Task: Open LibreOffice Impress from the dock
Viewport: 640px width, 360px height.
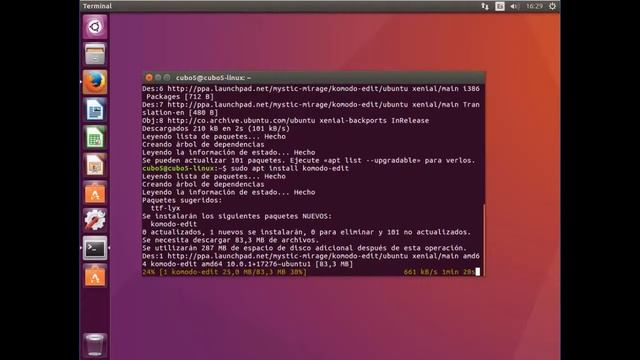Action: coord(95,165)
